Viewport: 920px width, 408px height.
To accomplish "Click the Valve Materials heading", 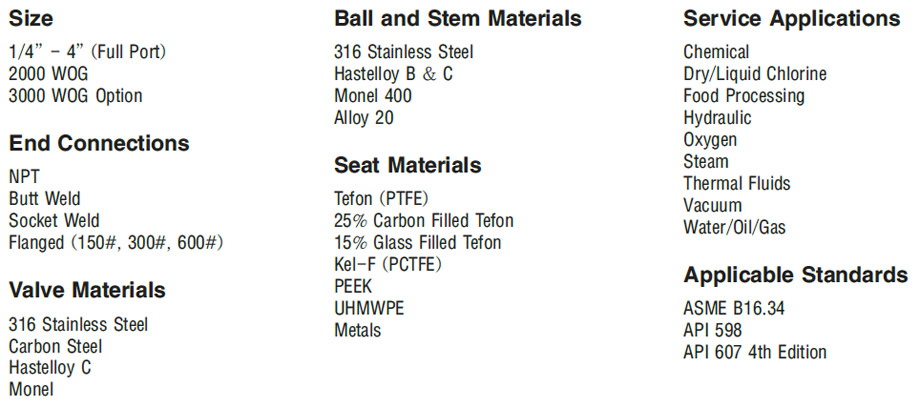I will coord(87,290).
